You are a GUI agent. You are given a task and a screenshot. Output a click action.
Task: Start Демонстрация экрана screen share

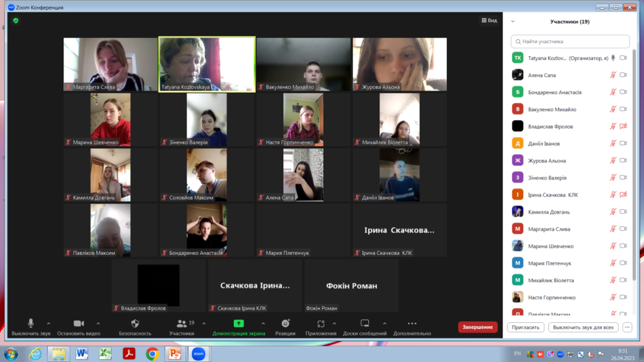[x=239, y=323]
